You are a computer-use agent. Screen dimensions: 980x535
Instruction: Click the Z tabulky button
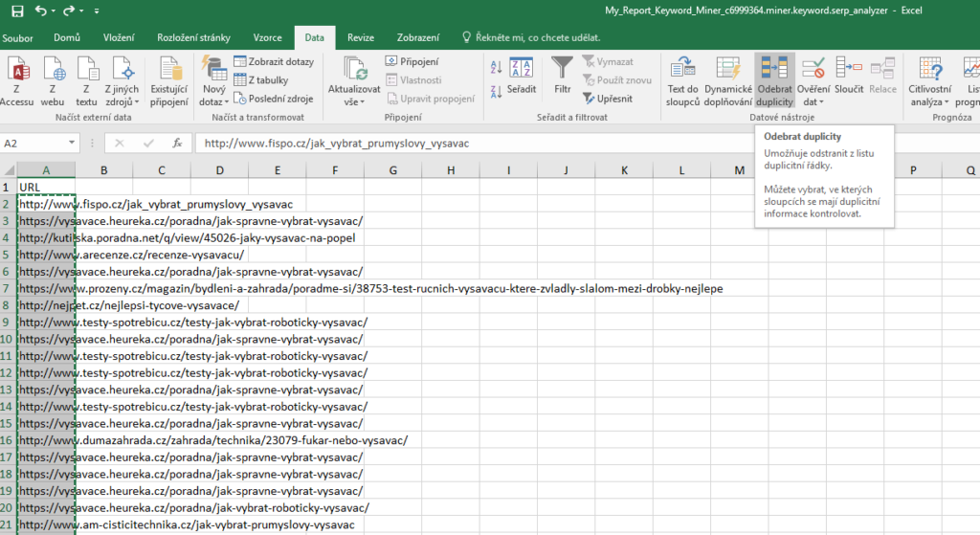[260, 80]
